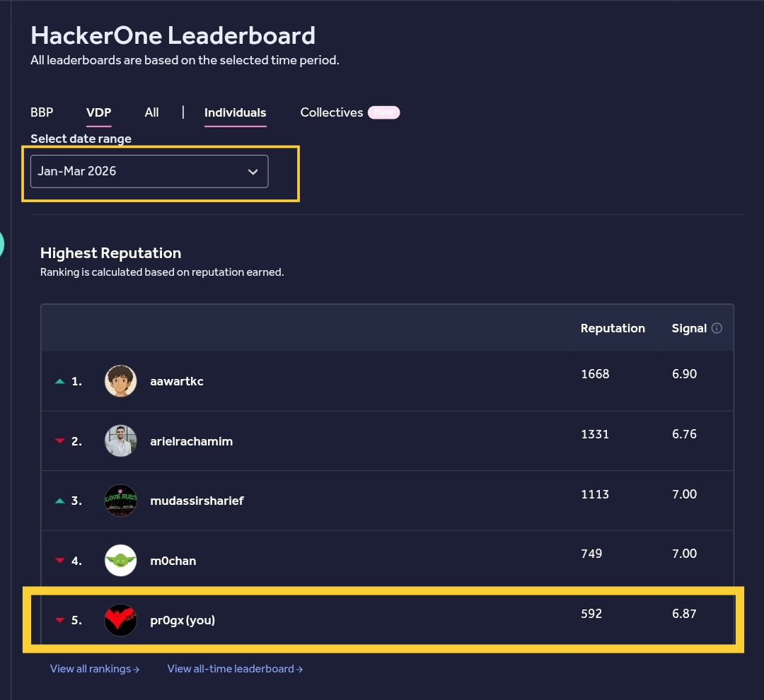Click the Signal column header
Image resolution: width=764 pixels, height=700 pixels.
(x=689, y=328)
